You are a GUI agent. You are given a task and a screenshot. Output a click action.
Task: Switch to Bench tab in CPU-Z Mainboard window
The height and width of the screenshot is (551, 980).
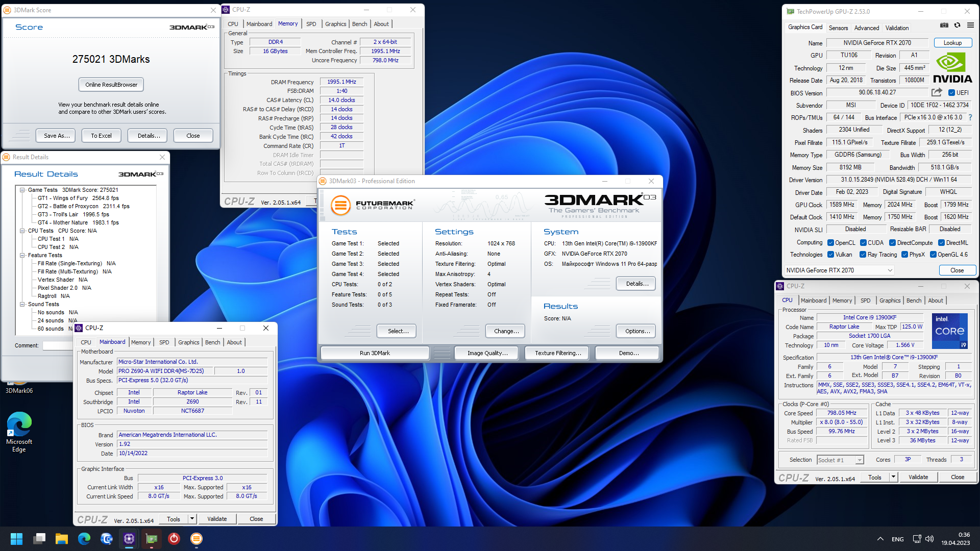point(212,342)
